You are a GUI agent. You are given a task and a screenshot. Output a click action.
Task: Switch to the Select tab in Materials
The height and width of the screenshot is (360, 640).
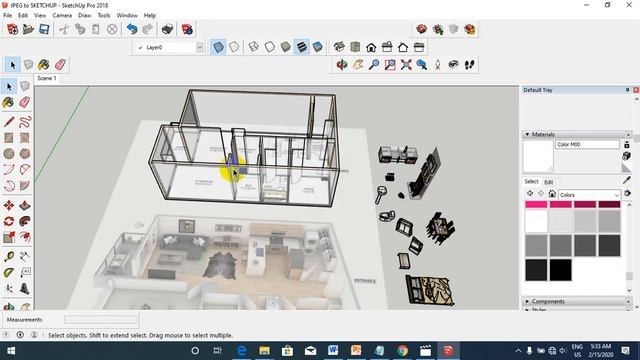(x=531, y=182)
